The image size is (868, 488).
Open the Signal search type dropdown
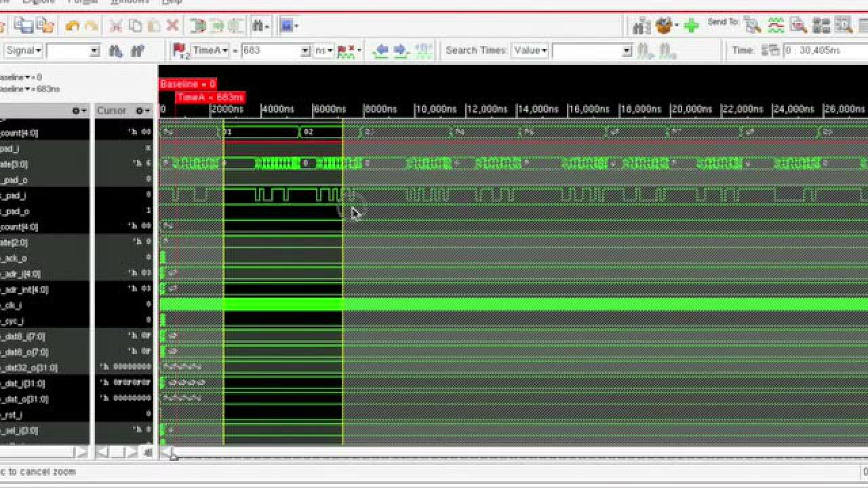24,51
